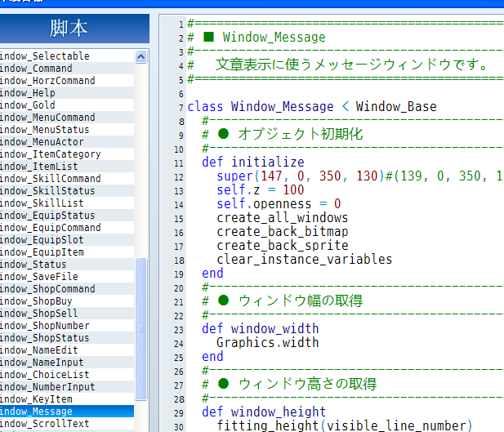This screenshot has height=432, width=504.
Task: Click the 'self.z = 100' line
Action: (x=261, y=189)
